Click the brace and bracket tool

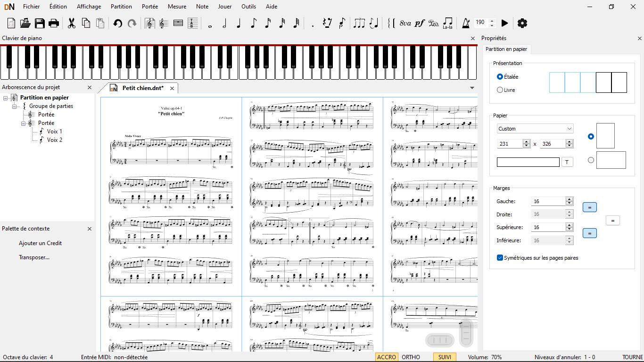(390, 23)
